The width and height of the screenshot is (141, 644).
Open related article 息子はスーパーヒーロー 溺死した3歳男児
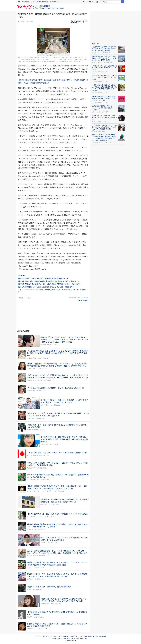(53, 291)
